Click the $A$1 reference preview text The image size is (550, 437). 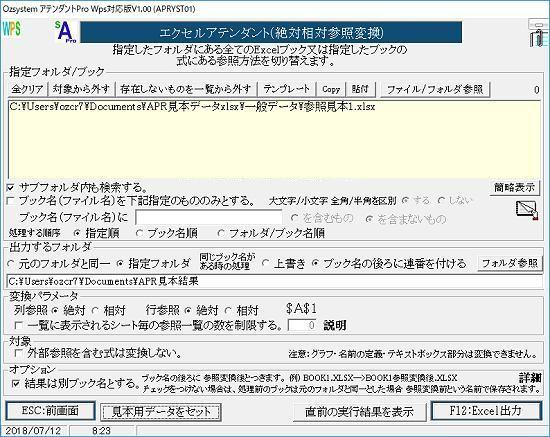302,309
